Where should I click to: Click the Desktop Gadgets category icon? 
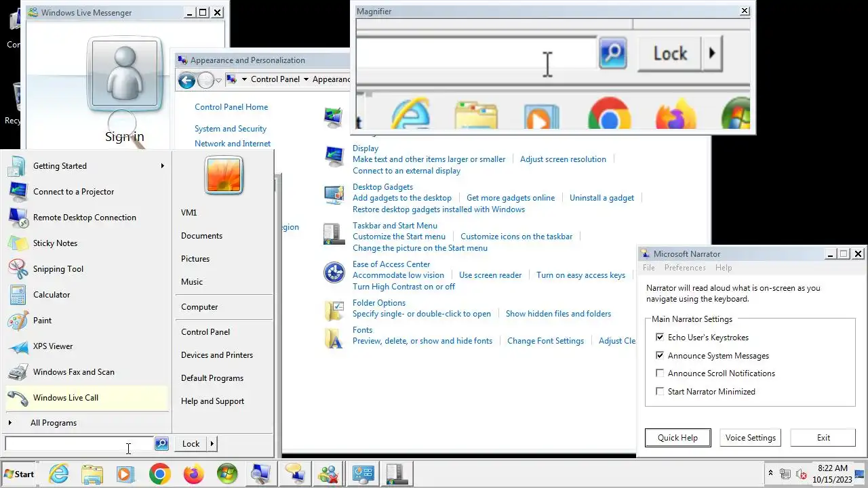click(334, 196)
